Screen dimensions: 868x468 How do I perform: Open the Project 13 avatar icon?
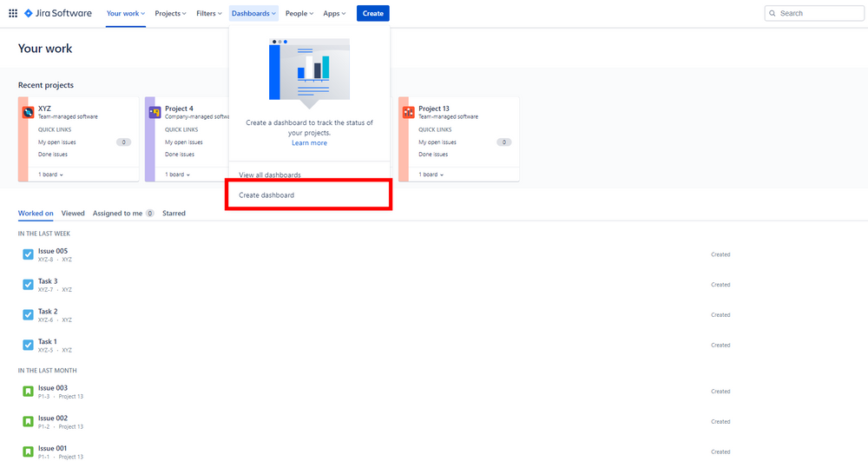click(409, 112)
